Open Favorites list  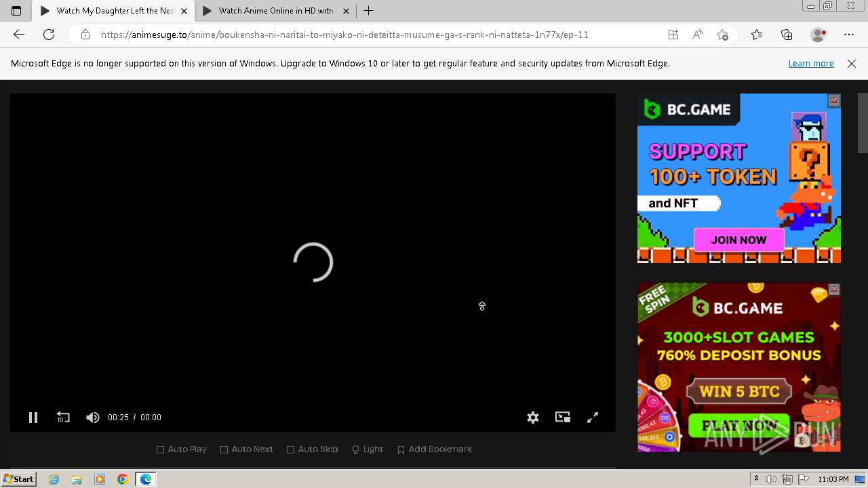tap(757, 35)
